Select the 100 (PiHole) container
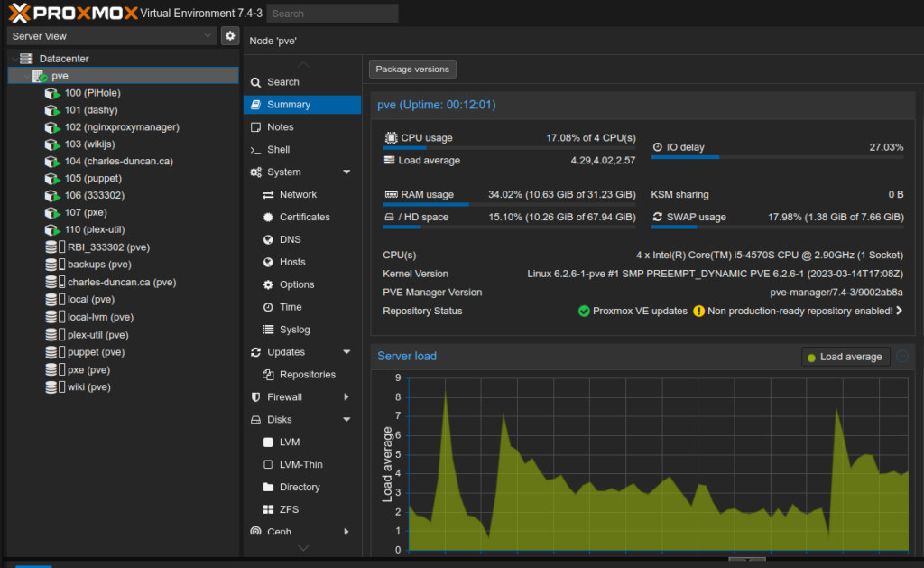924x568 pixels. pyautogui.click(x=92, y=93)
